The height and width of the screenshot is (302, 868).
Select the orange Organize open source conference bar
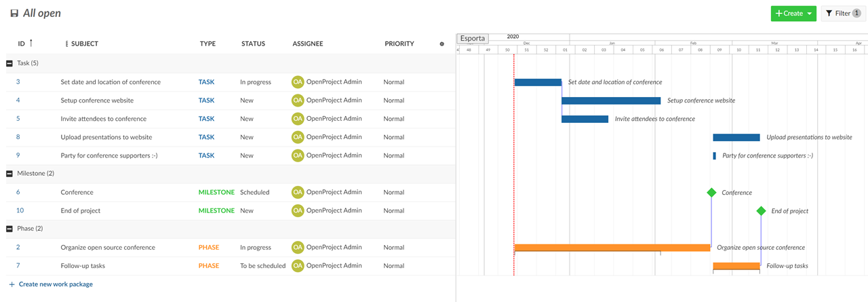pos(612,248)
